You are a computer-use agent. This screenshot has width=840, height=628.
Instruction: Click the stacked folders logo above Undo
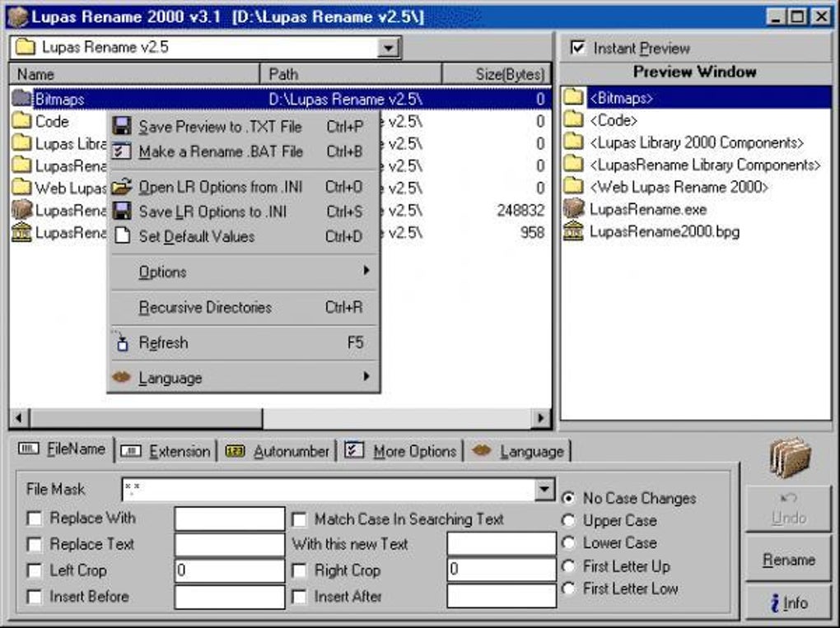tap(790, 458)
